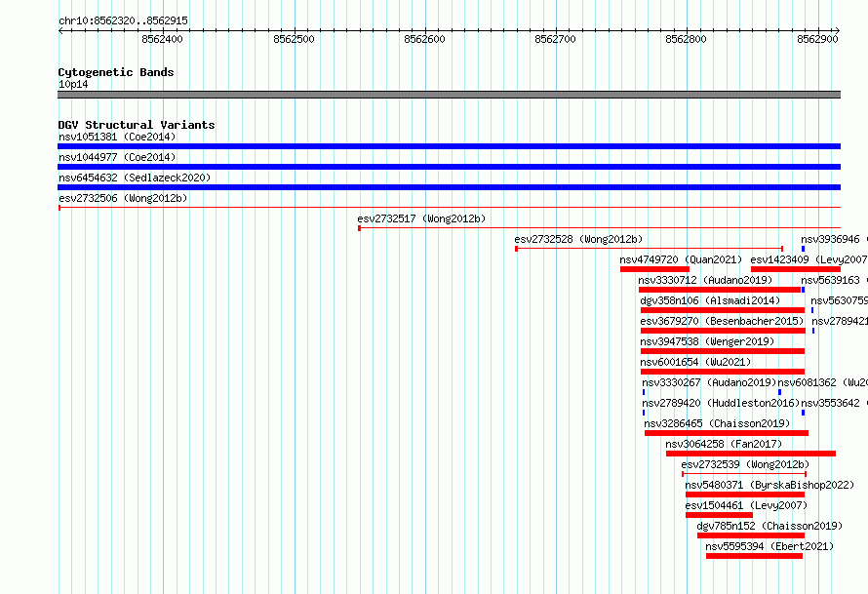This screenshot has width=868, height=594.
Task: Open nsv3064258 (Fan2017) variant
Action: click(x=724, y=444)
